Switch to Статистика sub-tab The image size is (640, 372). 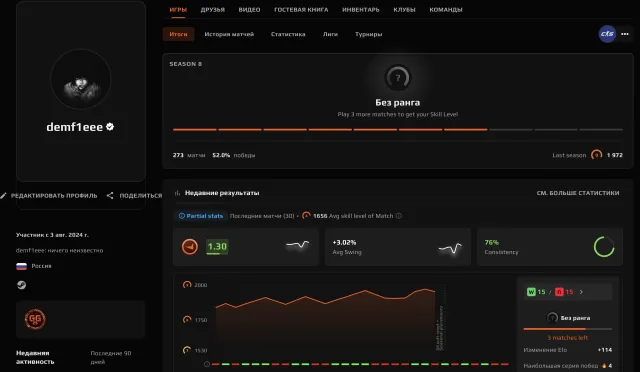pyautogui.click(x=288, y=34)
